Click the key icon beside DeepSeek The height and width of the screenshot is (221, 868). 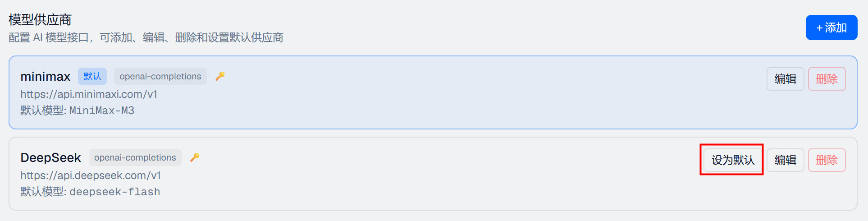pos(195,157)
